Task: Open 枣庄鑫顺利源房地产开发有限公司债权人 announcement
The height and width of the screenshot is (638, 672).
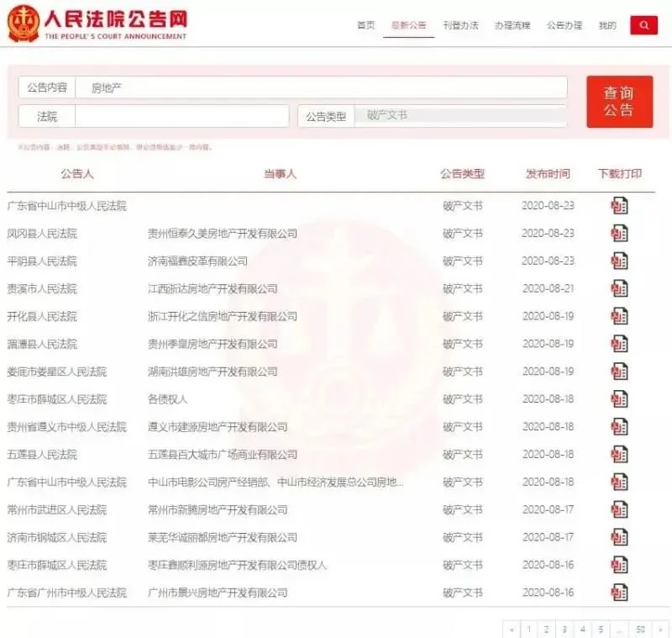Action: pyautogui.click(x=238, y=565)
